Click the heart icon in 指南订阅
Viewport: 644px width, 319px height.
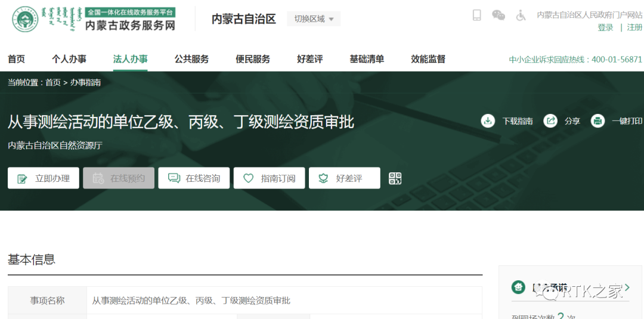point(248,178)
